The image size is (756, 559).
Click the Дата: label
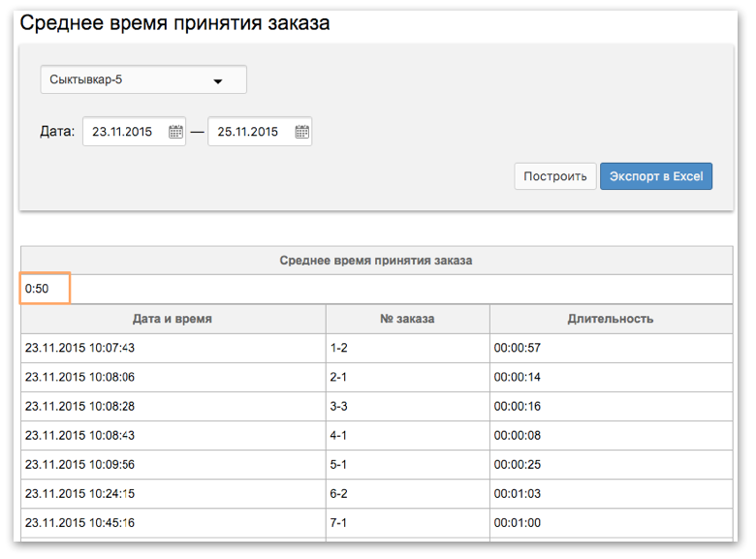57,131
